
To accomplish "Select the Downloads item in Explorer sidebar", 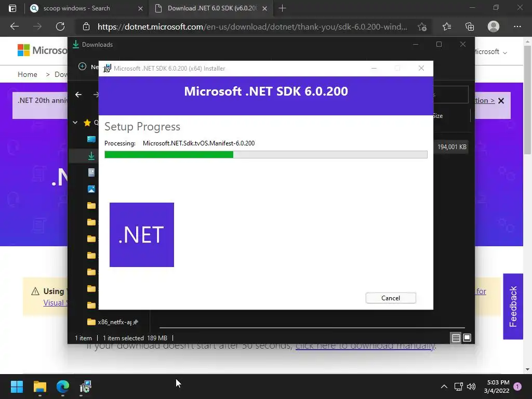I will point(91,156).
